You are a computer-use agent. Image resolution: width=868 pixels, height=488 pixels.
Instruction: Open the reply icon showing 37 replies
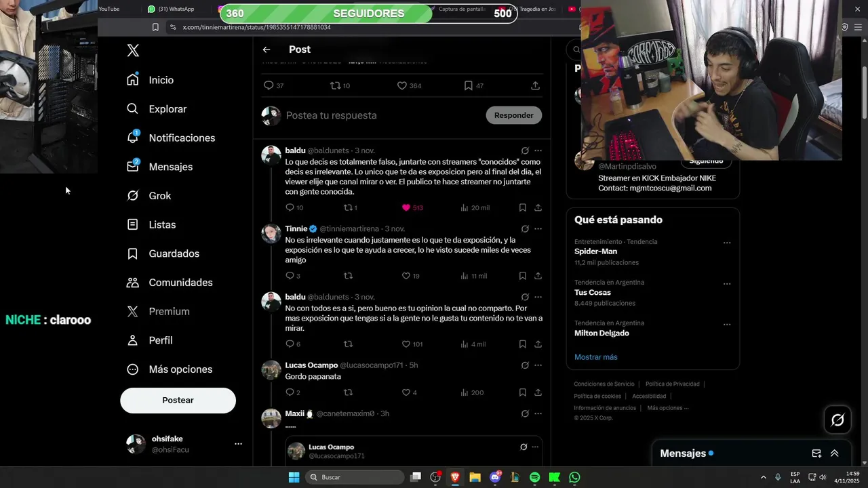point(269,85)
